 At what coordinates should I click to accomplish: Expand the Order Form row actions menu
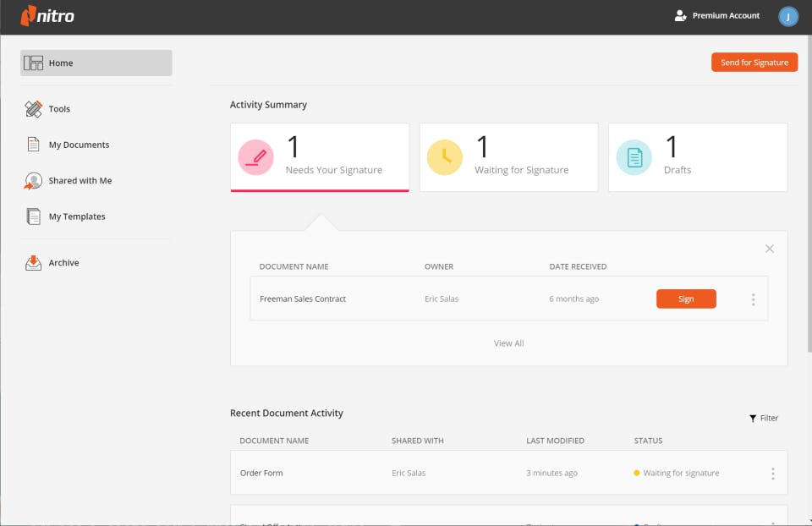click(772, 473)
